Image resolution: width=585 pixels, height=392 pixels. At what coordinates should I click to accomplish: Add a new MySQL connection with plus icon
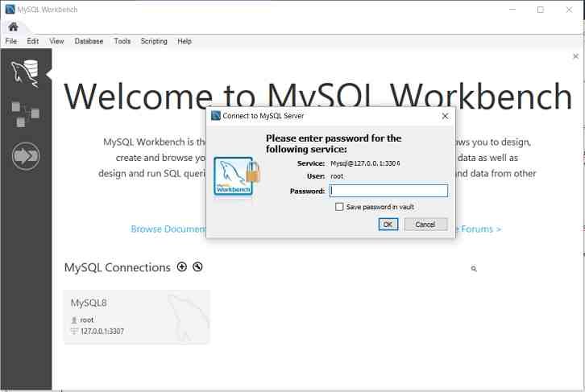click(x=182, y=267)
